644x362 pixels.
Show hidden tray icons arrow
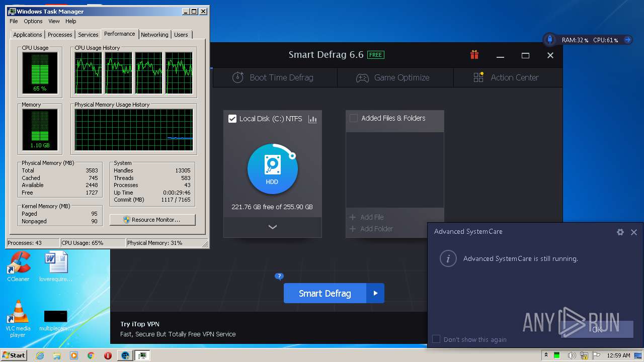[x=546, y=355]
